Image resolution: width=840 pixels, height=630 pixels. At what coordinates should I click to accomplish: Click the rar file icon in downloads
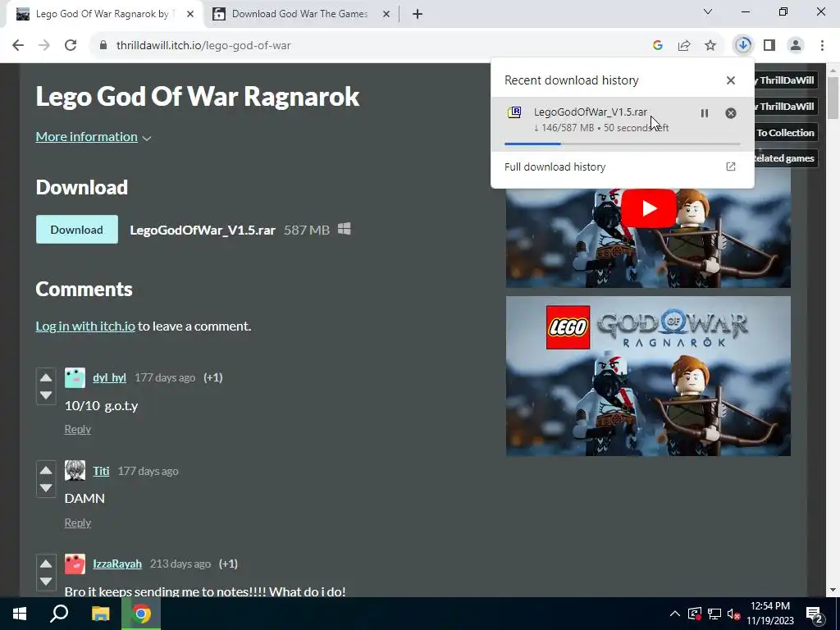point(514,112)
